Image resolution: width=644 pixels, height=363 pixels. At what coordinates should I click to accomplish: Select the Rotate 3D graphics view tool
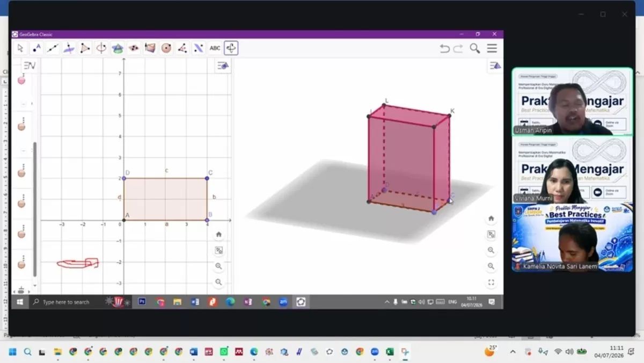click(231, 48)
